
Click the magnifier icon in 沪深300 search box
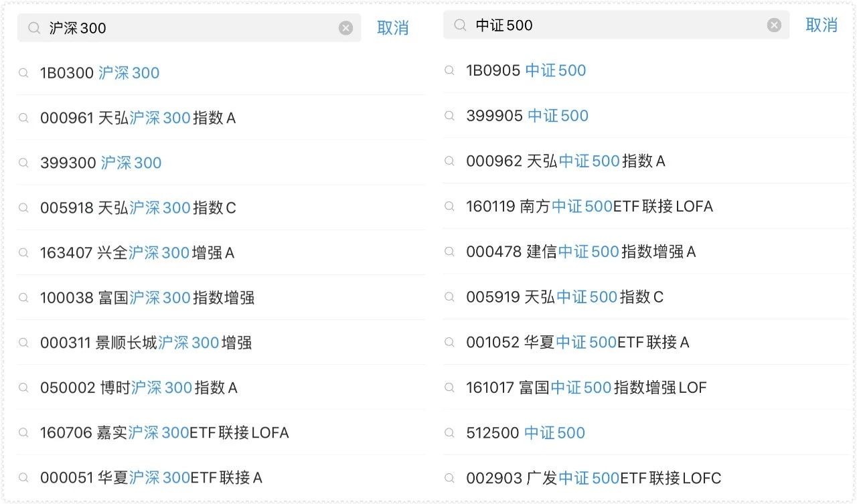pyautogui.click(x=34, y=28)
